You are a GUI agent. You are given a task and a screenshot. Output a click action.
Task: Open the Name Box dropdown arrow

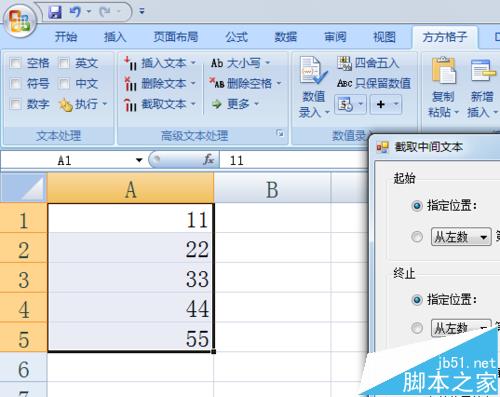pyautogui.click(x=139, y=160)
